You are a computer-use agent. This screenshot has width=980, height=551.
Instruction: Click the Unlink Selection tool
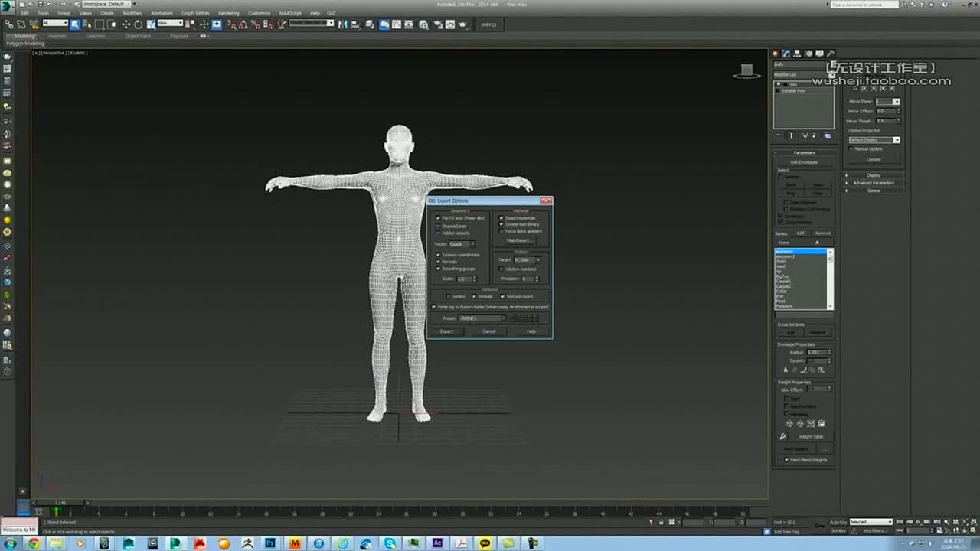click(x=21, y=24)
